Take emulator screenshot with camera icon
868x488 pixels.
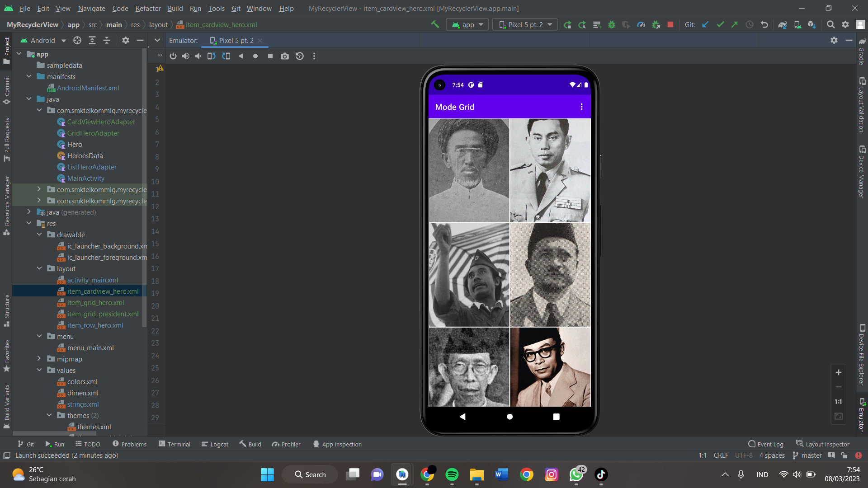click(x=284, y=56)
